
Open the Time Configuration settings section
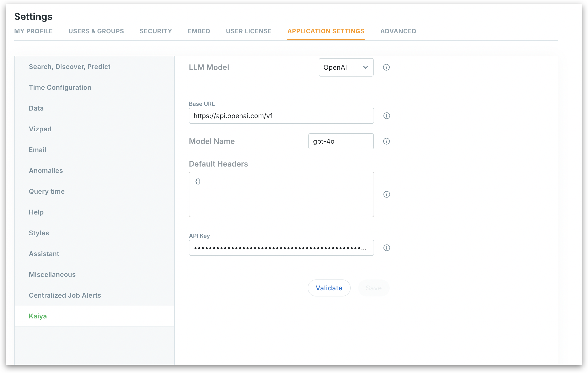point(60,87)
